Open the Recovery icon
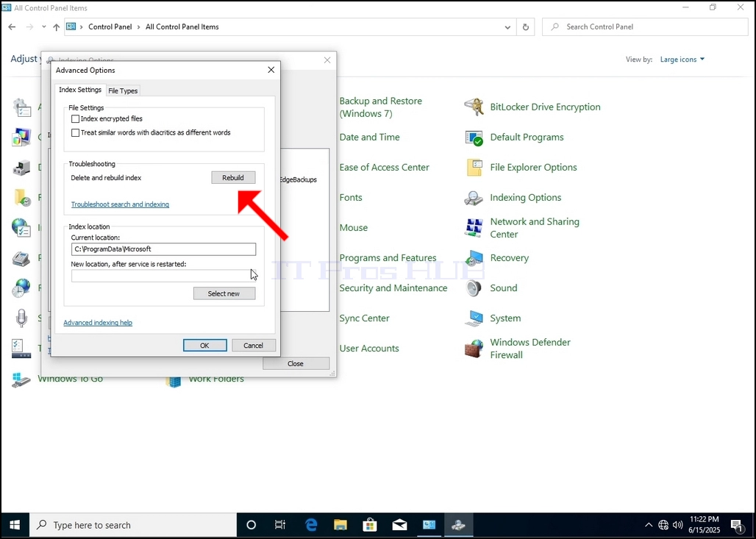756x539 pixels. [474, 258]
